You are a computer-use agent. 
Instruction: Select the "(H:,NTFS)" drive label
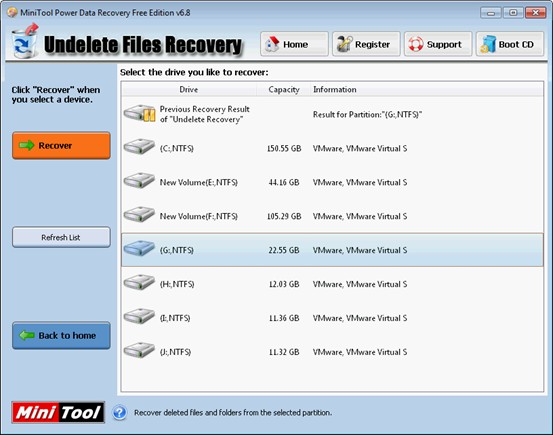177,284
